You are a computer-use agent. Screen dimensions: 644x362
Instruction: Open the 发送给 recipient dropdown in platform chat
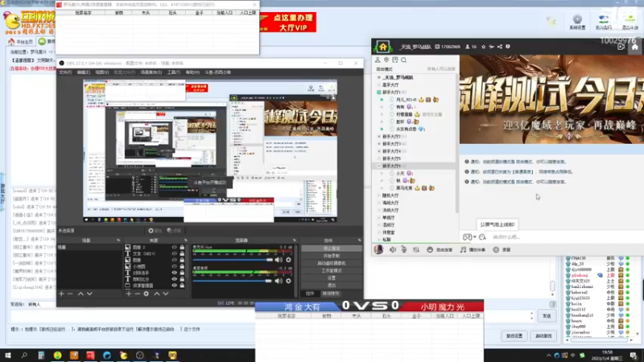tap(39, 305)
